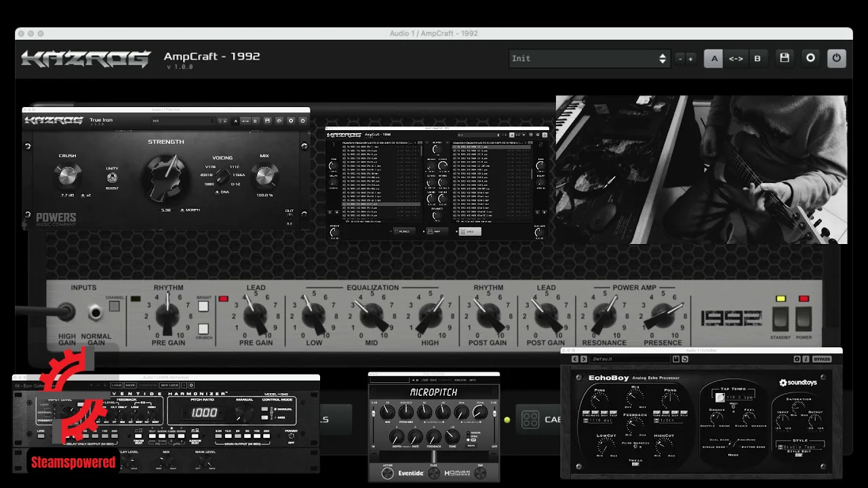Select the B state in AmpCraft header
868x488 pixels.
(x=757, y=58)
